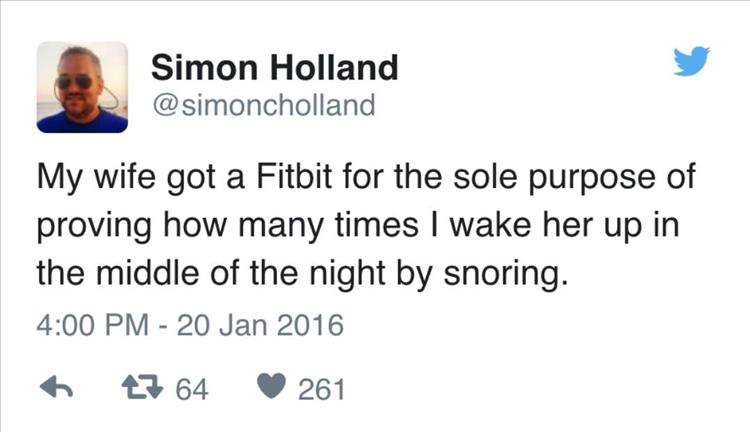Screen dimensions: 750x432
Task: Select the tweet line starting My wife
Action: 366,179
